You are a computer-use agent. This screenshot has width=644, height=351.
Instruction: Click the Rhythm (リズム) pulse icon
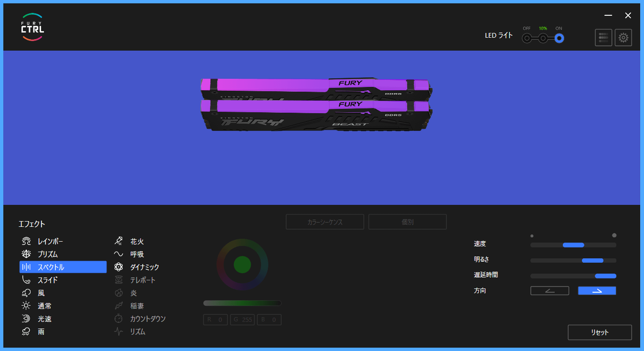[119, 332]
